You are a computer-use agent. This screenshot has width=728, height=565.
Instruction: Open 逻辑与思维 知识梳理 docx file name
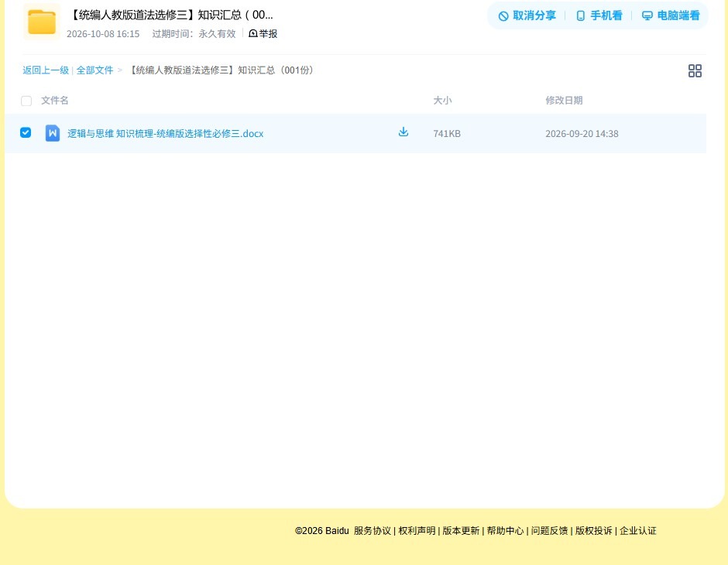point(165,134)
